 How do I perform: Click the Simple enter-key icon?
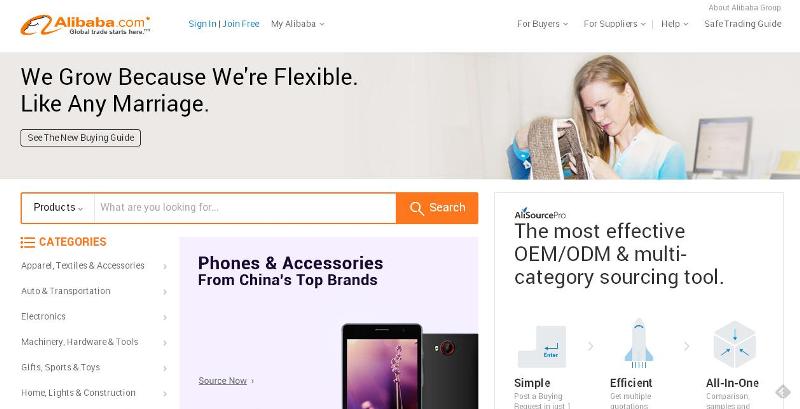(x=542, y=347)
